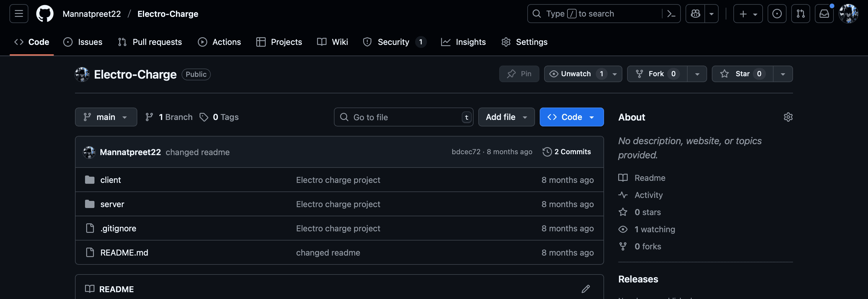
Task: Switch to the Pull requests tab
Action: 150,42
